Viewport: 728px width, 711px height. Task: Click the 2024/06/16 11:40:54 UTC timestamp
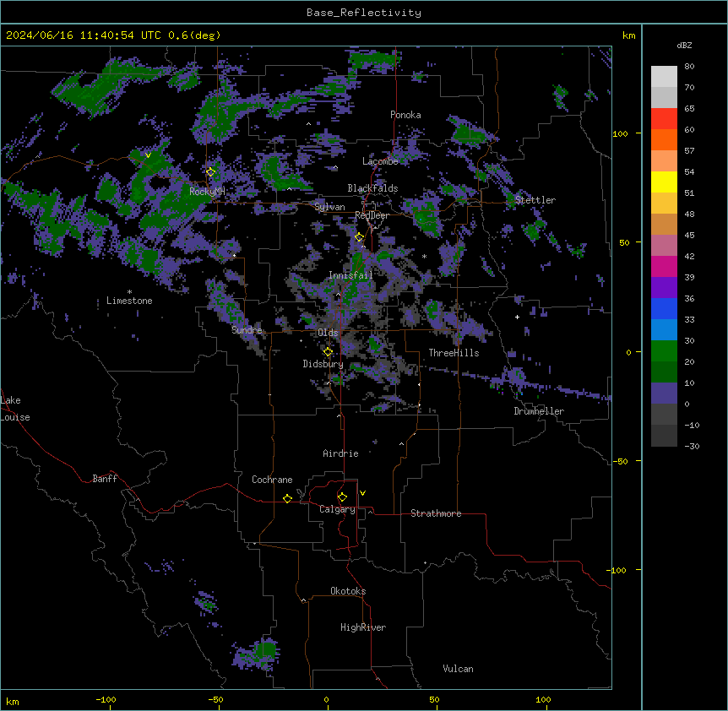83,35
